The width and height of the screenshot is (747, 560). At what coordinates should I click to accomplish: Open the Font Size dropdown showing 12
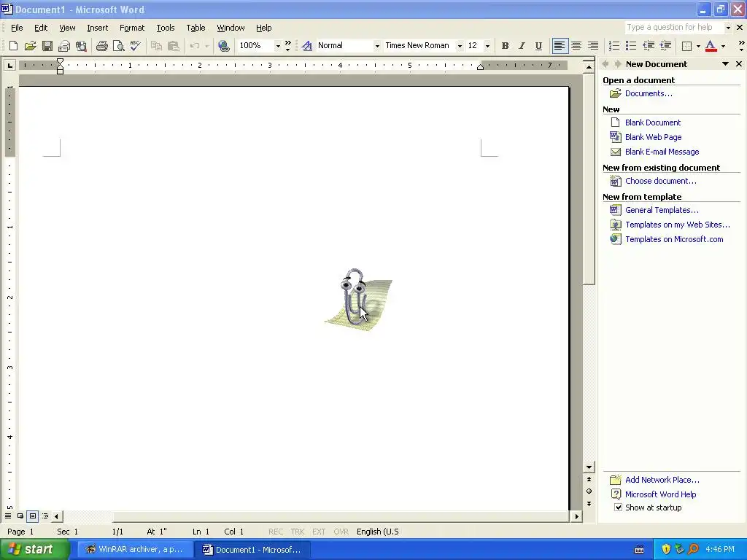(487, 46)
